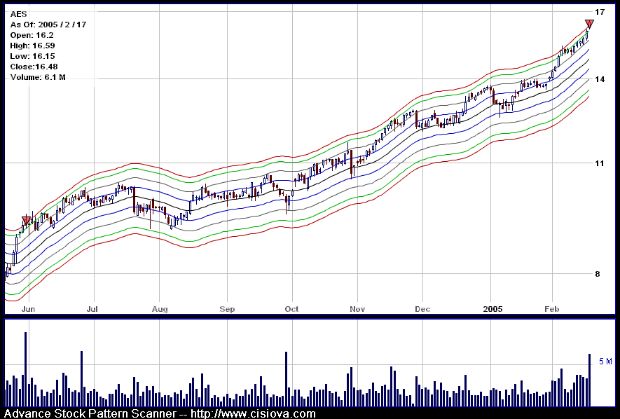Click the 'Low: 16.15' value
620x419 pixels.
pyautogui.click(x=32, y=56)
